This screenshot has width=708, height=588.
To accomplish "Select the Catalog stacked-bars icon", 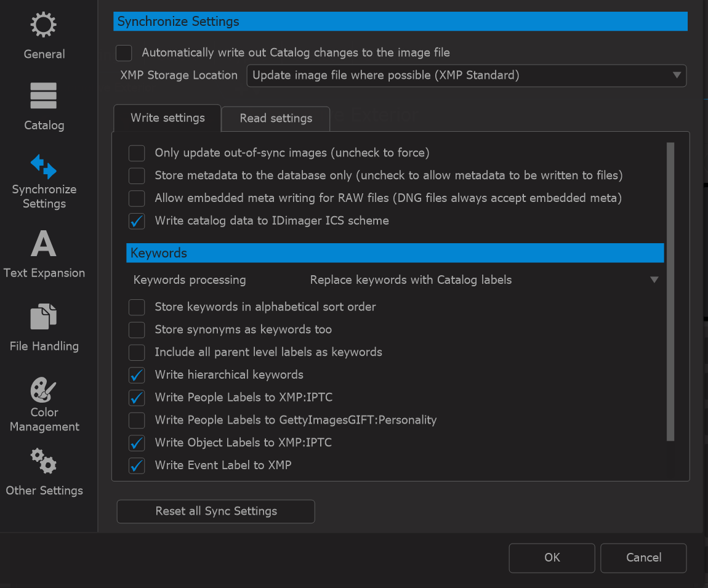I will [43, 95].
